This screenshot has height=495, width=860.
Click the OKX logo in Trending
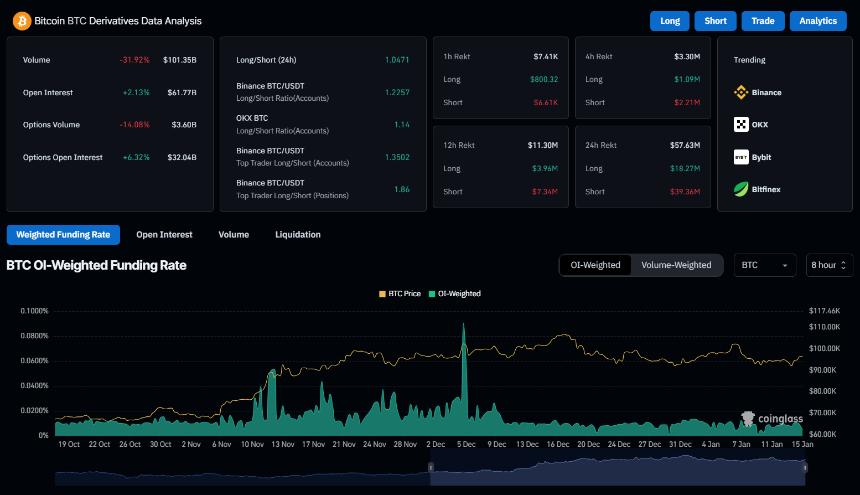(x=741, y=124)
